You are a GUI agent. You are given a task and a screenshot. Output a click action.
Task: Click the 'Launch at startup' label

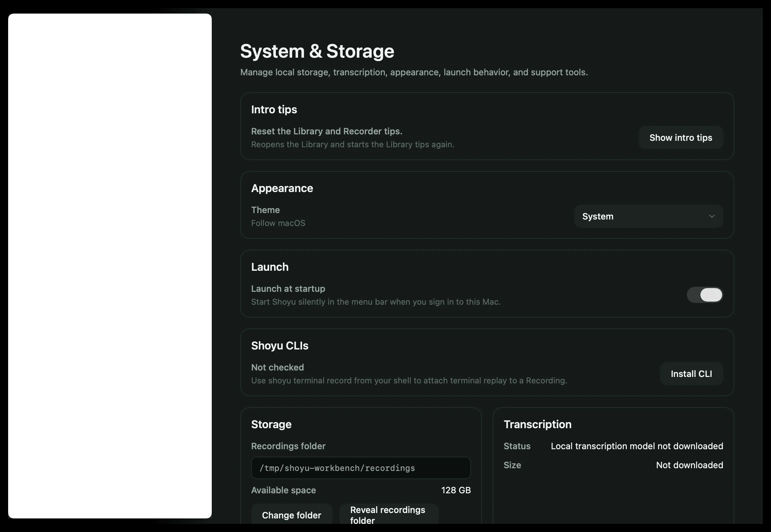tap(288, 288)
